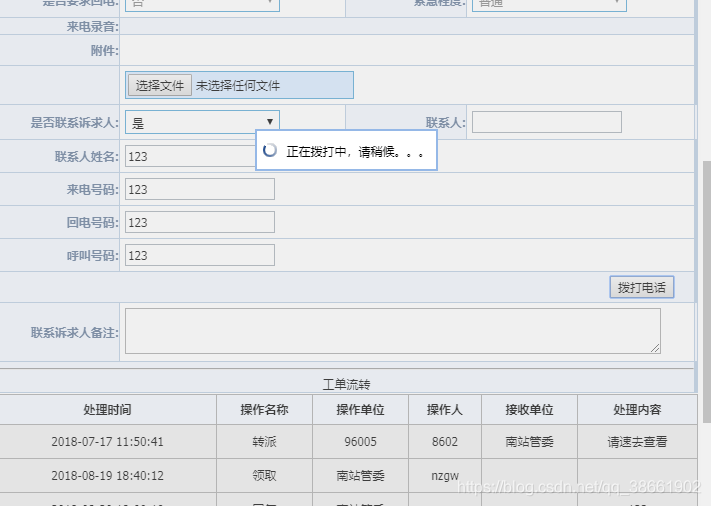Image resolution: width=711 pixels, height=506 pixels.
Task: Click the 处理内容 column header
Action: pyautogui.click(x=637, y=409)
